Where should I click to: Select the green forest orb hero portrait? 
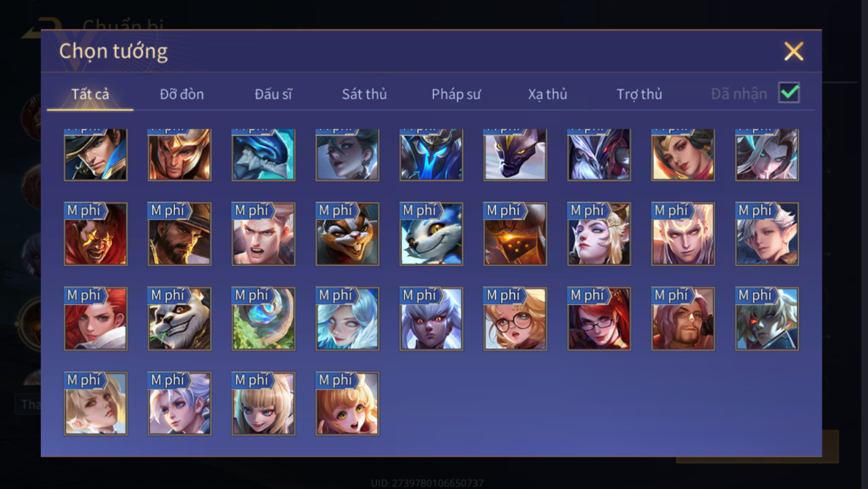click(263, 318)
